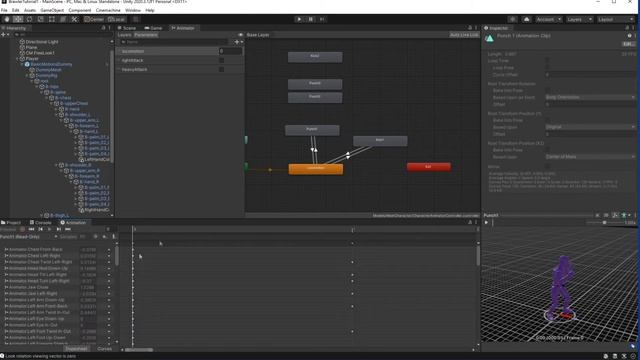Image resolution: width=640 pixels, height=360 pixels.
Task: Select the Rotate tool in toolbar
Action: coord(29,19)
